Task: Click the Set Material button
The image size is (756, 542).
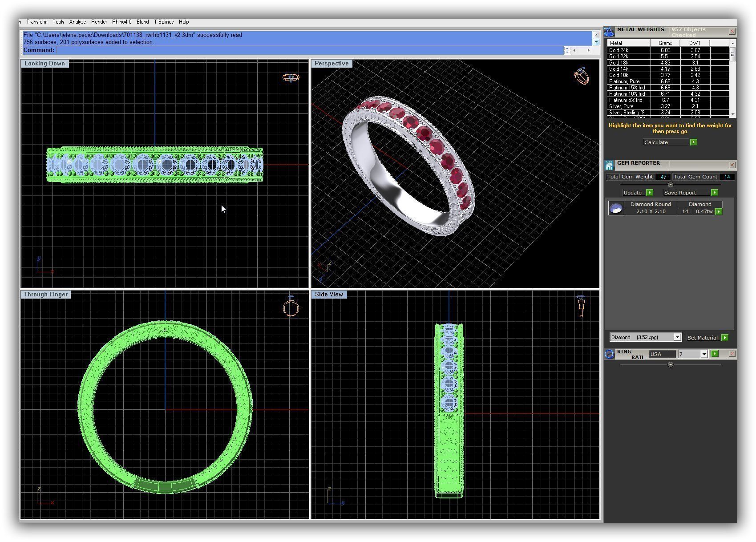Action: [x=703, y=338]
